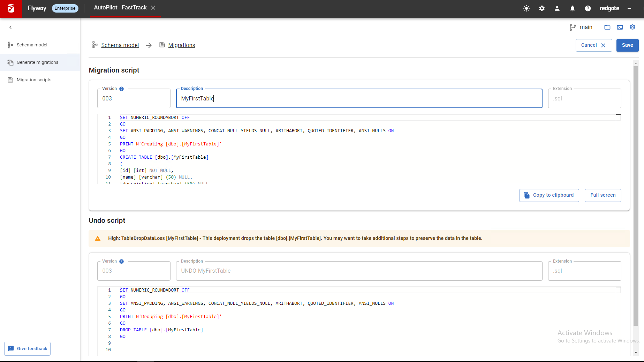Screen dimensions: 644x362
Task: Open settings via the gear icon in top bar
Action: coord(541,8)
